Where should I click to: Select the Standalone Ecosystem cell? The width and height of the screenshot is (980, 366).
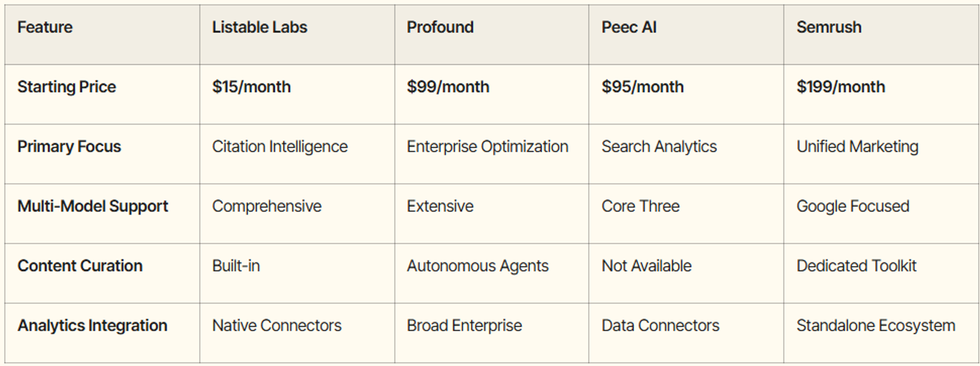[x=875, y=326]
